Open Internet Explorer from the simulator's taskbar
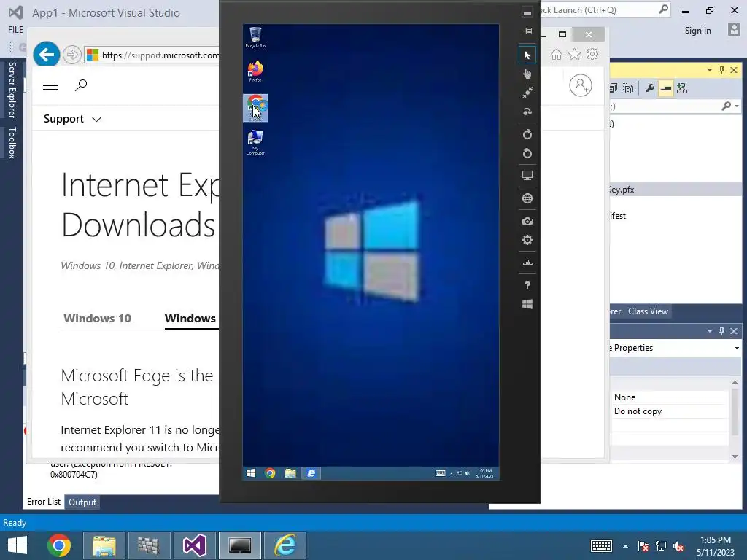The image size is (747, 560). [311, 472]
